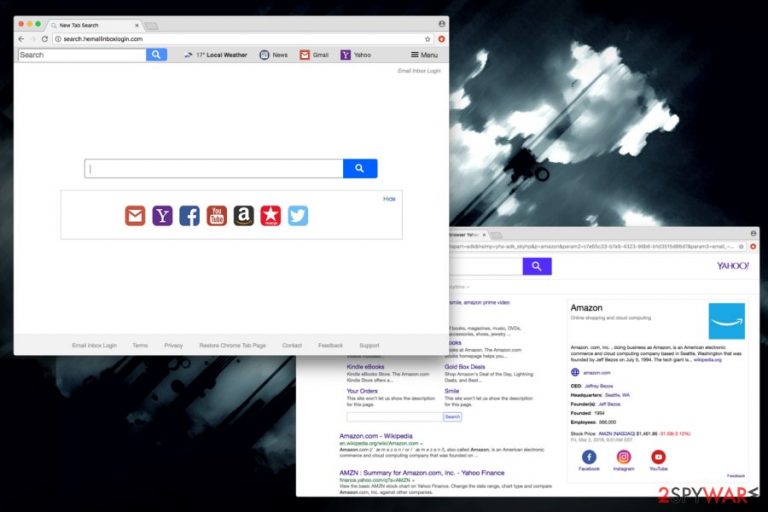The width and height of the screenshot is (768, 512).
Task: Click the large blue magnifier search button
Action: click(360, 169)
